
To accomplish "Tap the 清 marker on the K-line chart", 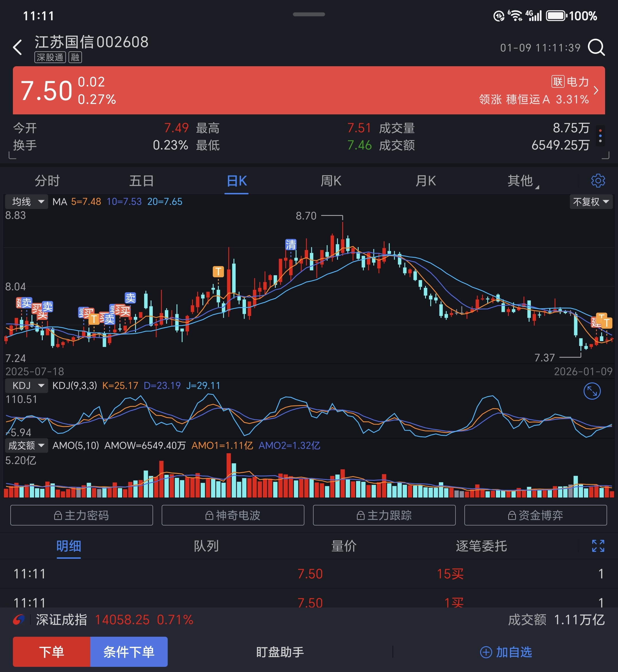I will pyautogui.click(x=290, y=245).
